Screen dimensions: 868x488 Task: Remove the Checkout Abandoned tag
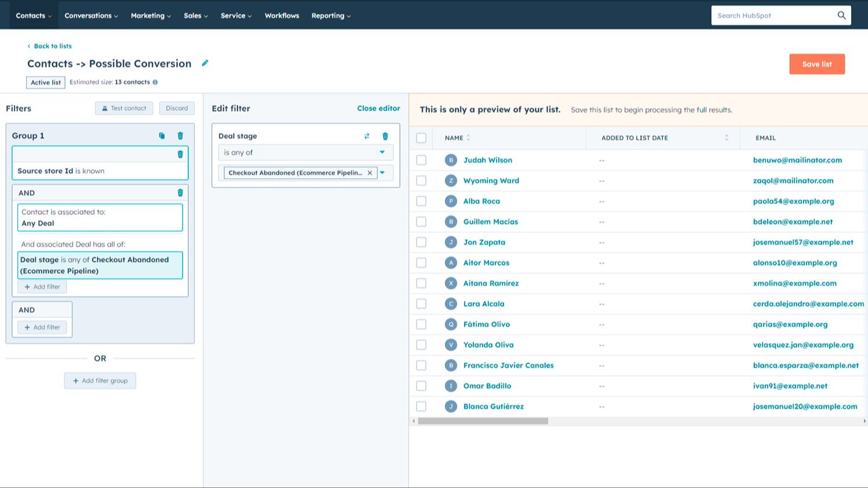click(x=370, y=173)
